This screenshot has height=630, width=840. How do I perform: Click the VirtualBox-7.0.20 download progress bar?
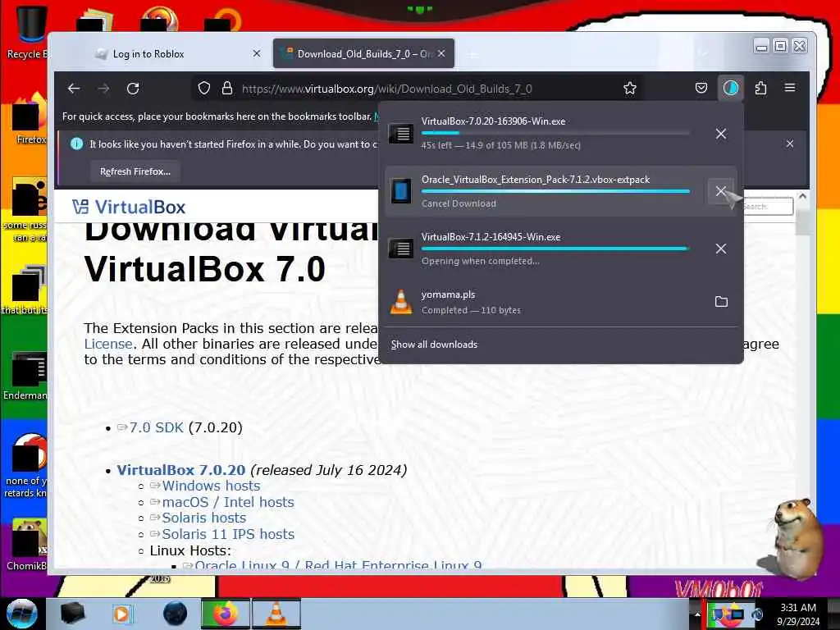tap(555, 133)
